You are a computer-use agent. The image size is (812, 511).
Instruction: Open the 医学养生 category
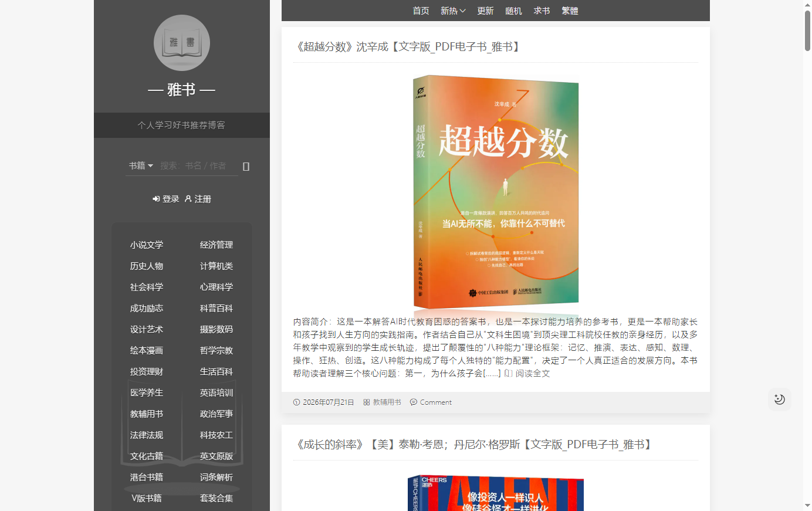[x=147, y=392]
